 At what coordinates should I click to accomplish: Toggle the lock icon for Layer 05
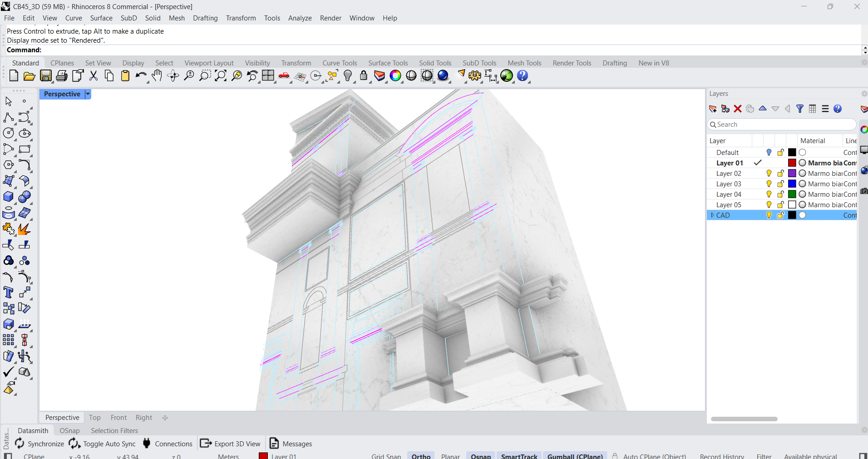coord(780,205)
